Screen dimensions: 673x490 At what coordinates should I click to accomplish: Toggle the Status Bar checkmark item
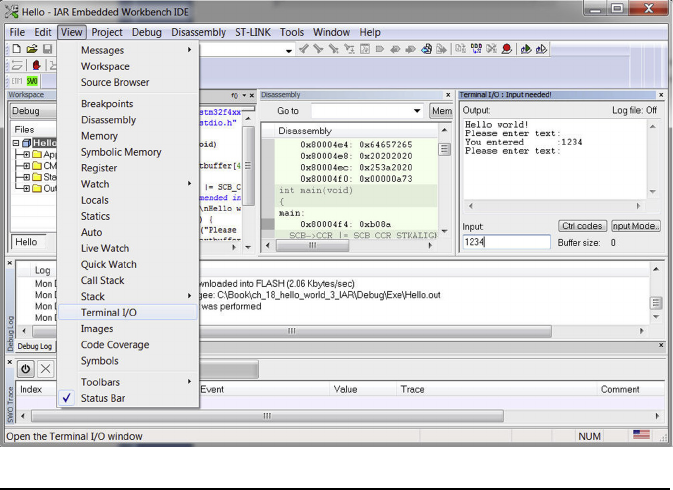point(103,398)
